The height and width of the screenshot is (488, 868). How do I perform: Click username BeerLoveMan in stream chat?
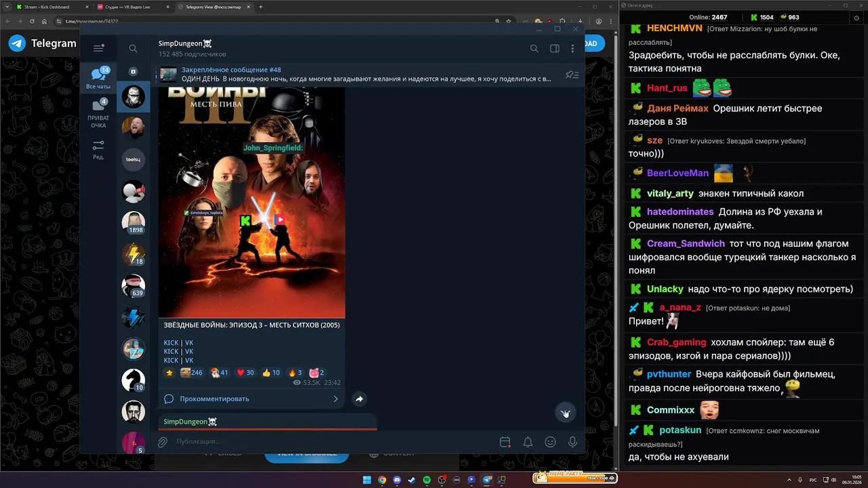coord(677,173)
